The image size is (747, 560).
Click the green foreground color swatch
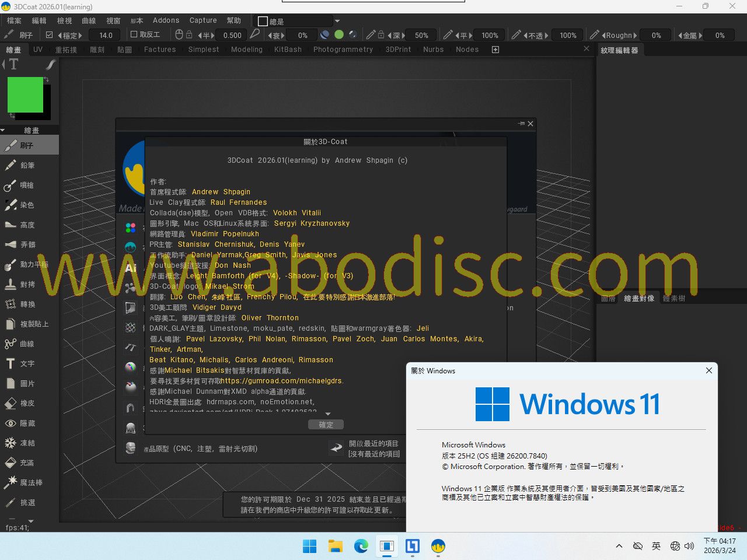pos(25,94)
